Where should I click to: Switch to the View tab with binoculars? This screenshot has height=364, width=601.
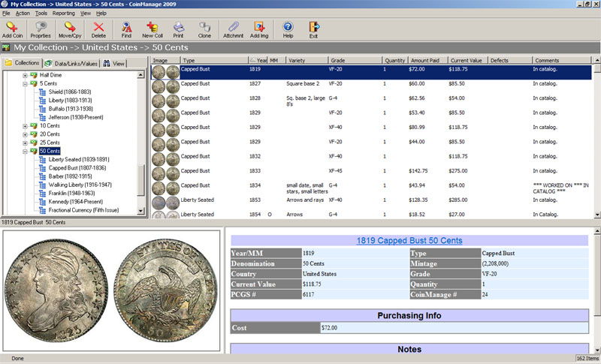[x=114, y=64]
